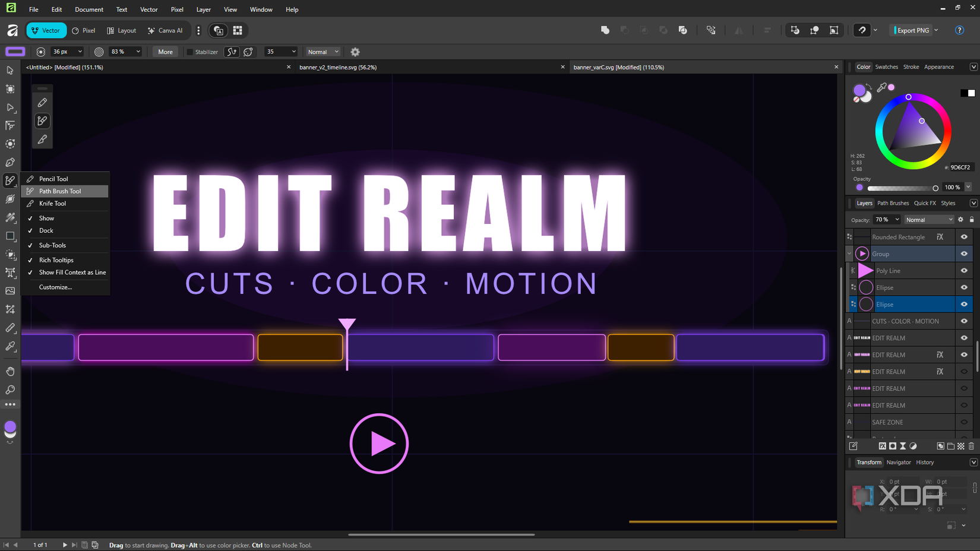The image size is (980, 551).
Task: Switch to the History tab
Action: (925, 463)
